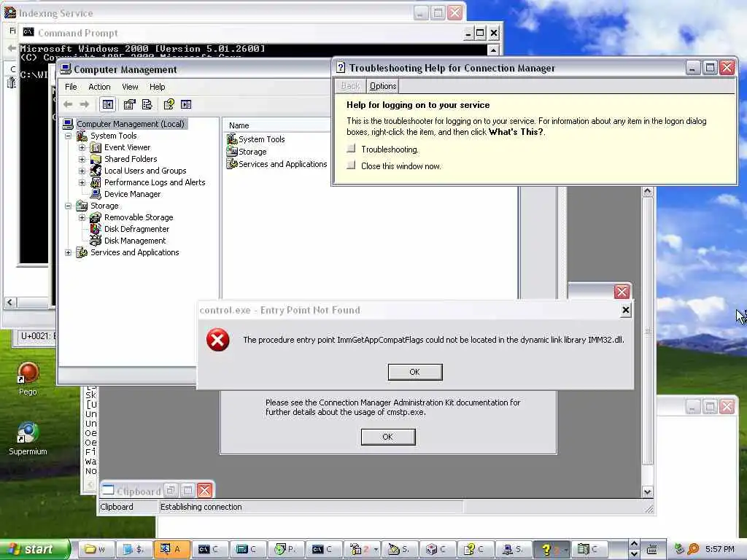Click the Show/Hide Console Tree toolbar icon

108,104
